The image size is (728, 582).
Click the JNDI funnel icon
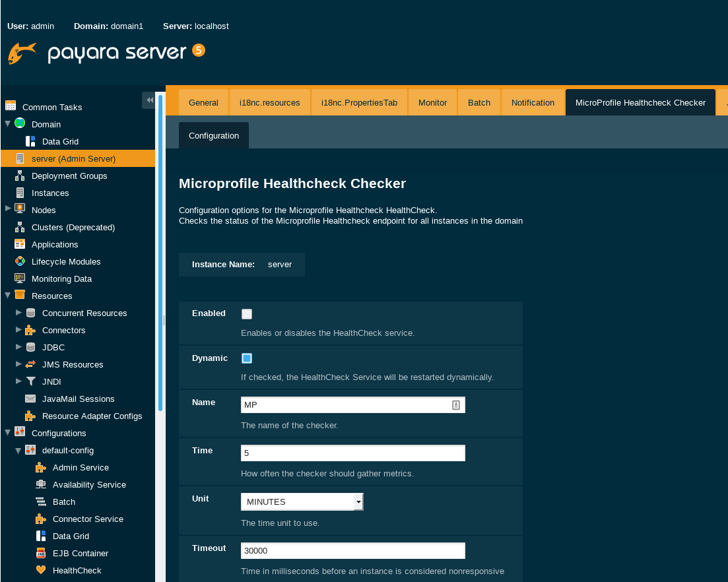[x=30, y=381]
